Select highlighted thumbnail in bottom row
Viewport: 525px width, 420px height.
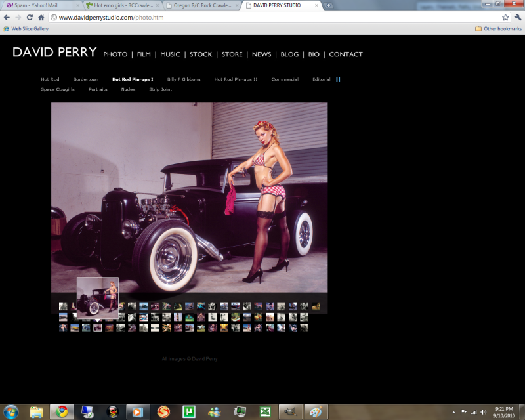pyautogui.click(x=97, y=327)
